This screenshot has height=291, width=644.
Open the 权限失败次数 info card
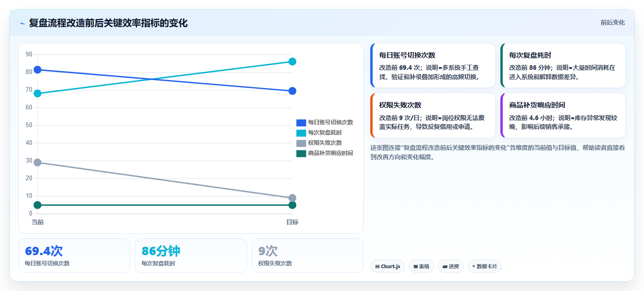[433, 115]
